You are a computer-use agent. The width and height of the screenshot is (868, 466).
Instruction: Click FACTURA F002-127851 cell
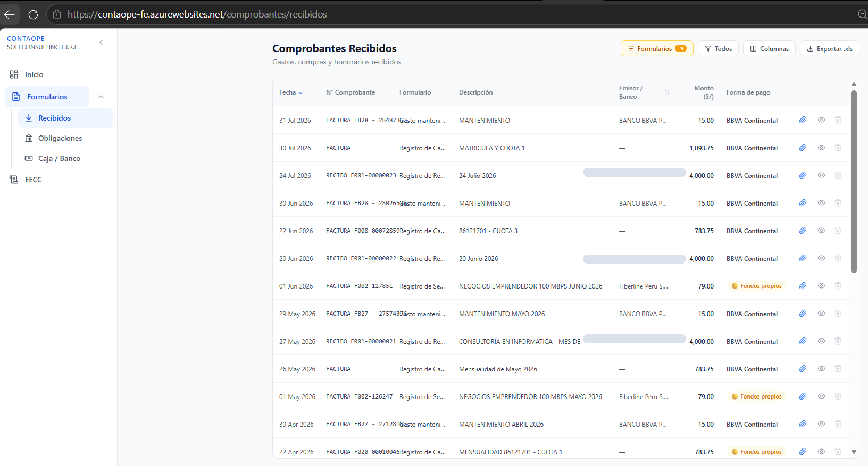(359, 286)
